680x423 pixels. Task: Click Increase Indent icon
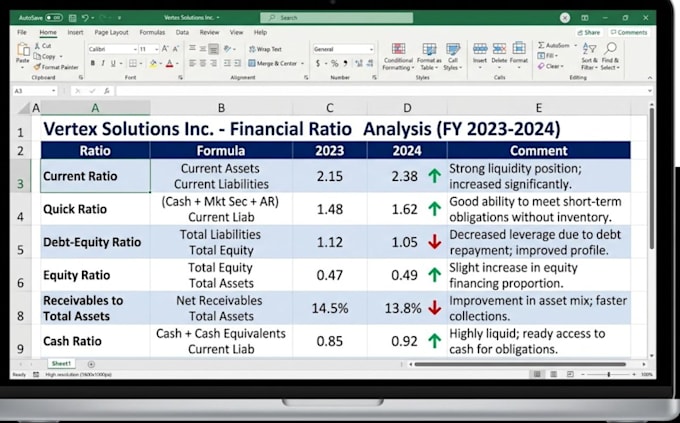(237, 63)
